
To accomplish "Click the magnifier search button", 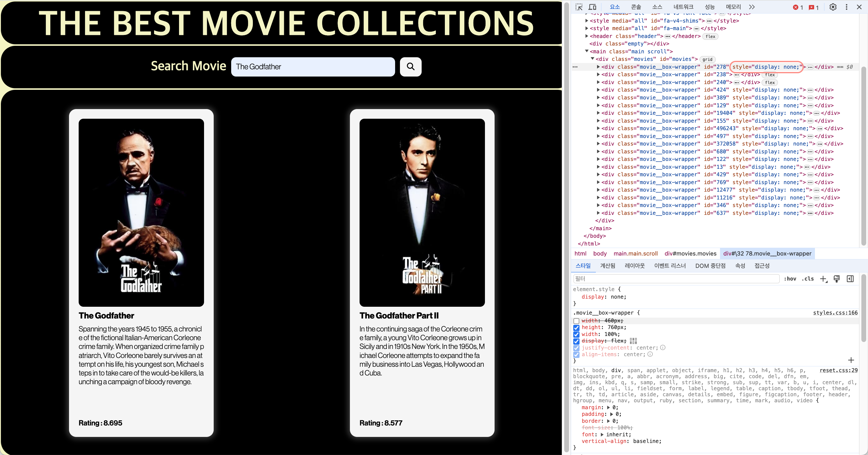I will (x=410, y=67).
